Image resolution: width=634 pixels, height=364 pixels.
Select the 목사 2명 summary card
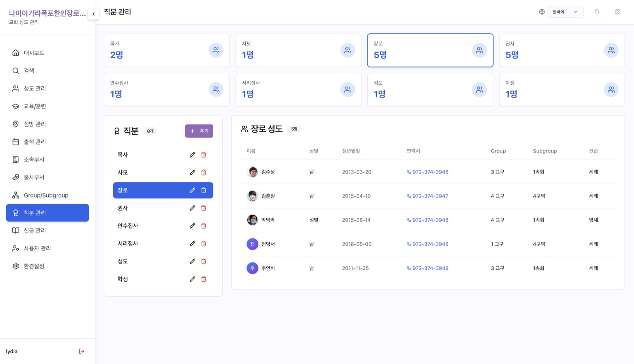(167, 50)
